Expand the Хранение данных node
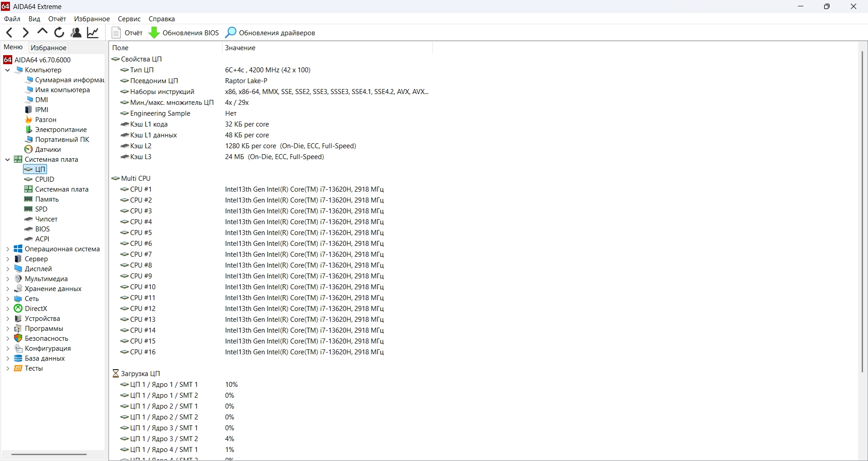This screenshot has height=461, width=868. point(8,289)
